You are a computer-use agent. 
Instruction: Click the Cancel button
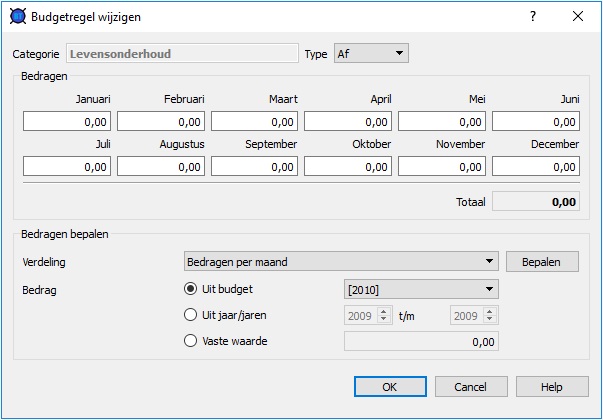point(470,387)
